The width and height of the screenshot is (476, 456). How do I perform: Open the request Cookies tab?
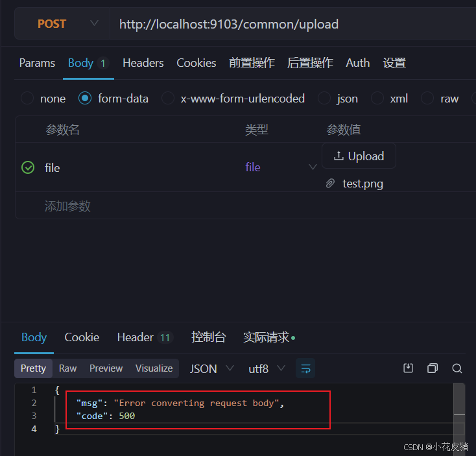[x=196, y=63]
